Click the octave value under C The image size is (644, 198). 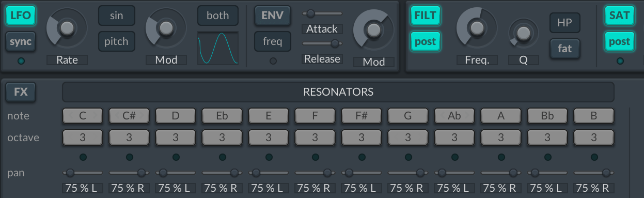point(83,138)
